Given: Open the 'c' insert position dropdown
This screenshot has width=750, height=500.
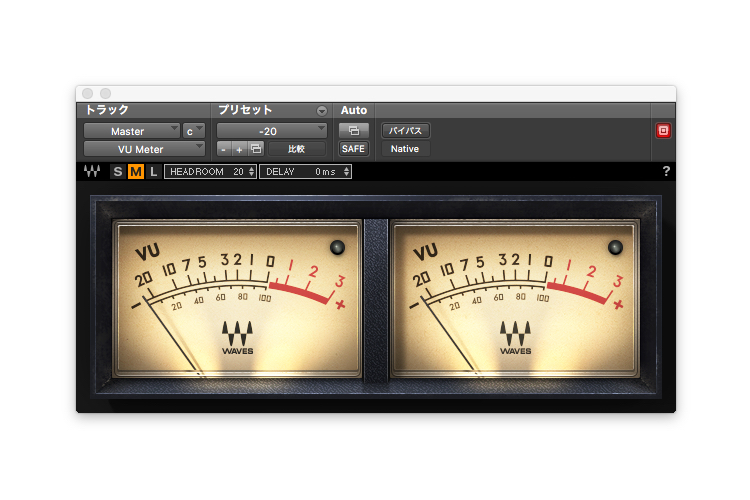Looking at the screenshot, I should pyautogui.click(x=193, y=131).
